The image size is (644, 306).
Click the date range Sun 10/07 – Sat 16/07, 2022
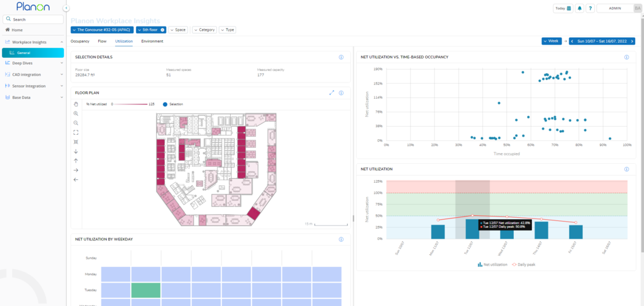[x=602, y=41]
